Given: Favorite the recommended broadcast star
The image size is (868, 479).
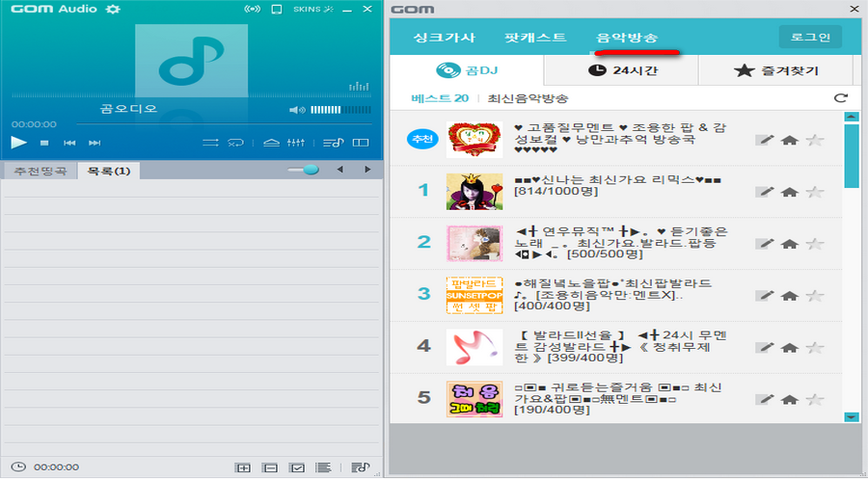Looking at the screenshot, I should (814, 140).
